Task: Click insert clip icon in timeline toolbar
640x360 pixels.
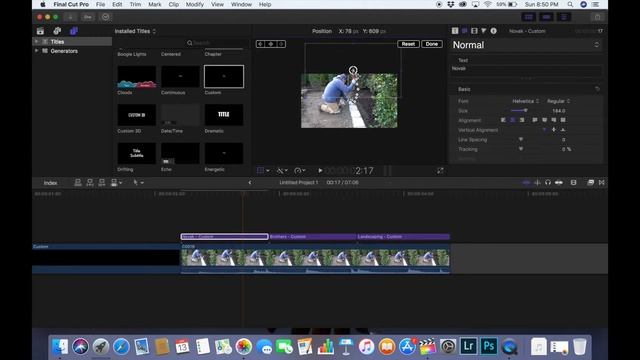Action: click(90, 182)
